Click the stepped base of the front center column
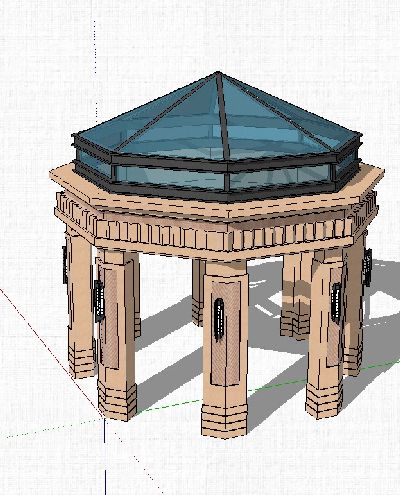400x495 pixels. click(225, 420)
